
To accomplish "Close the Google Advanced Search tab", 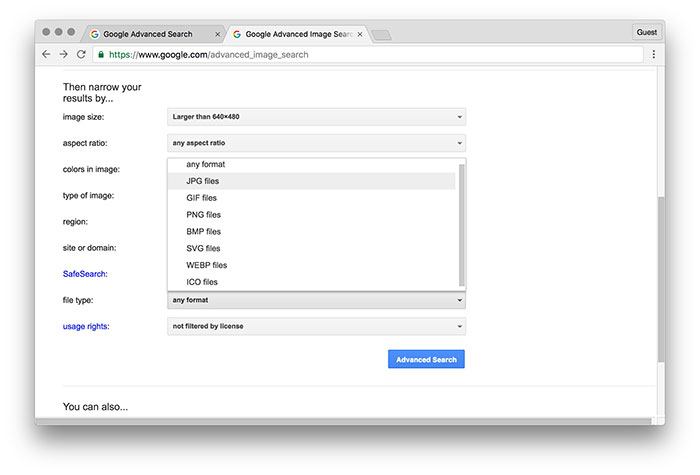I will (218, 34).
